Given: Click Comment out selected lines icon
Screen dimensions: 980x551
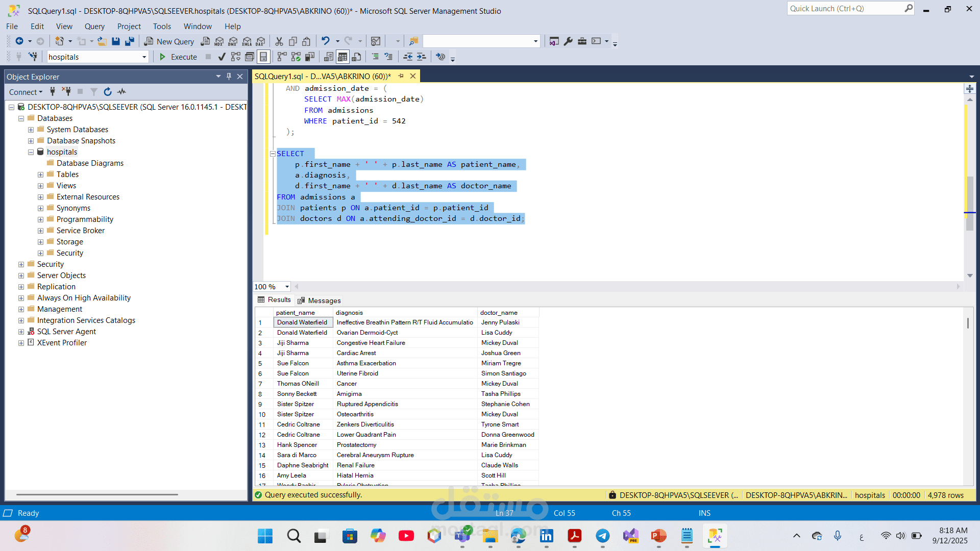Looking at the screenshot, I should 375,57.
